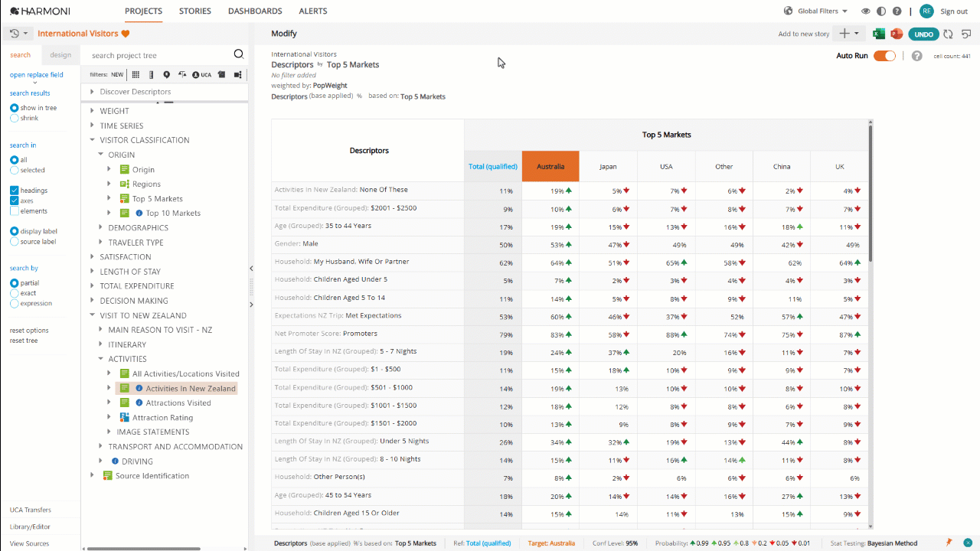Image resolution: width=980 pixels, height=551 pixels.
Task: Export the table to PowerPoint
Action: [896, 34]
